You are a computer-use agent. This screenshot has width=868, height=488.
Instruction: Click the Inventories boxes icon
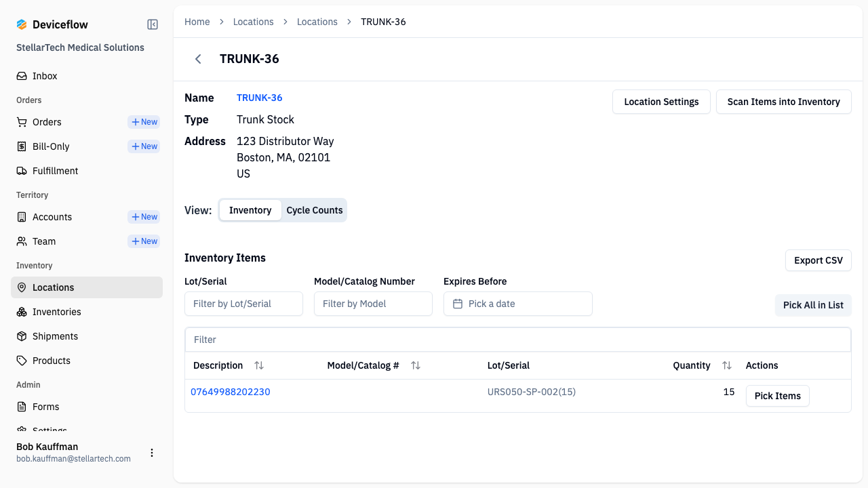pyautogui.click(x=22, y=312)
